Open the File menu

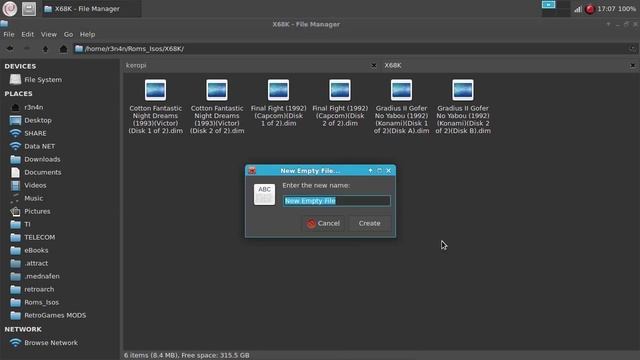[x=9, y=34]
